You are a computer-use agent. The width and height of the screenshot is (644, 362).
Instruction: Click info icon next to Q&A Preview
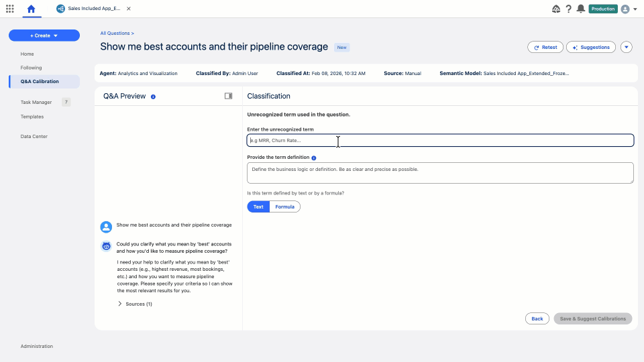[153, 97]
